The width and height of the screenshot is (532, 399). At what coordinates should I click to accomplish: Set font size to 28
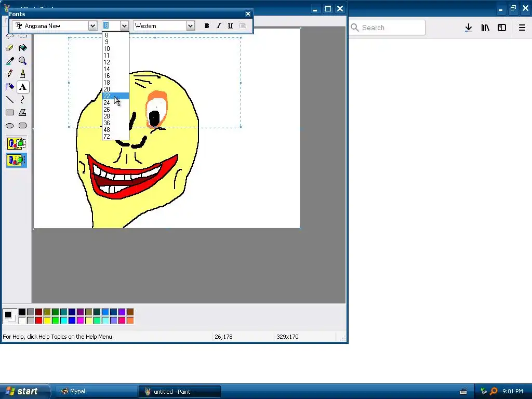click(x=115, y=116)
